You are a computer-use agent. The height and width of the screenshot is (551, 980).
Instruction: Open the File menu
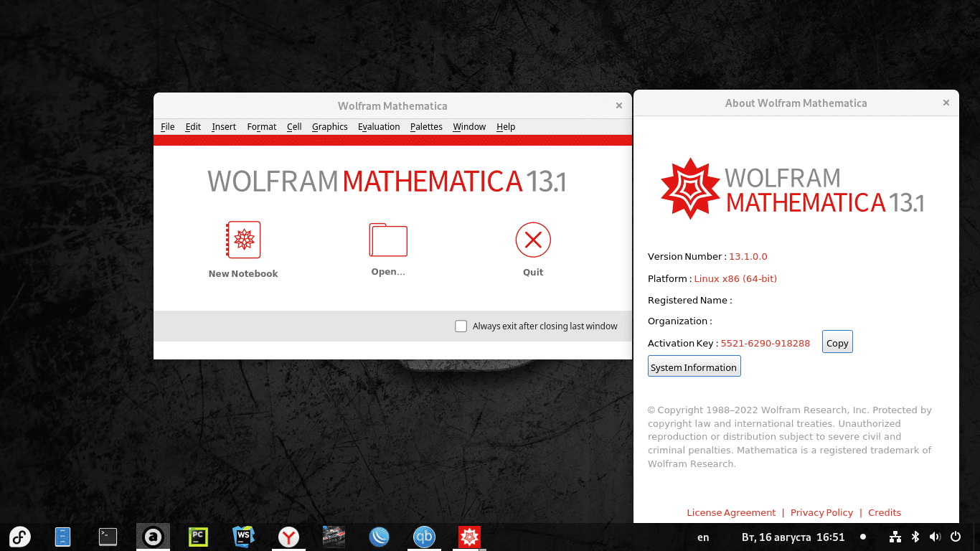click(168, 126)
